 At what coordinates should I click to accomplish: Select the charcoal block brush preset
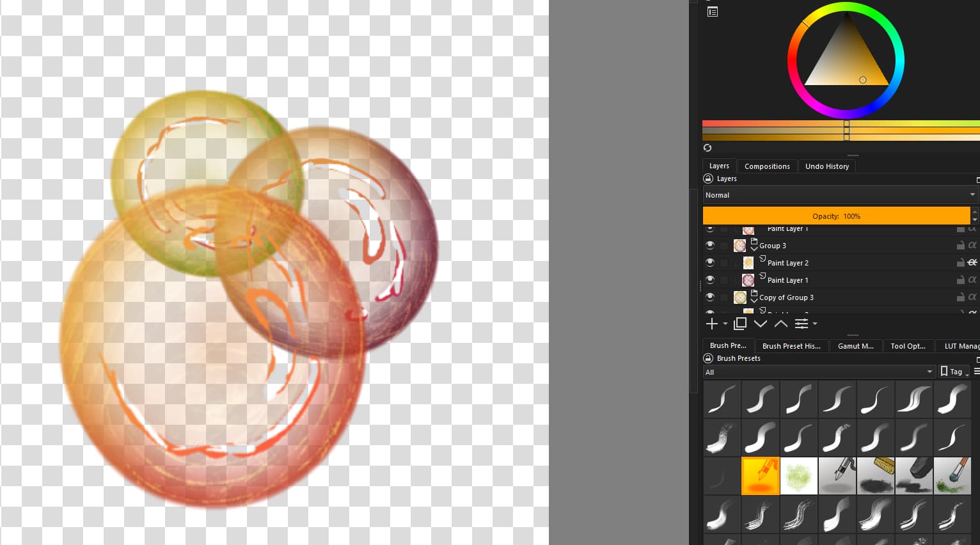914,476
